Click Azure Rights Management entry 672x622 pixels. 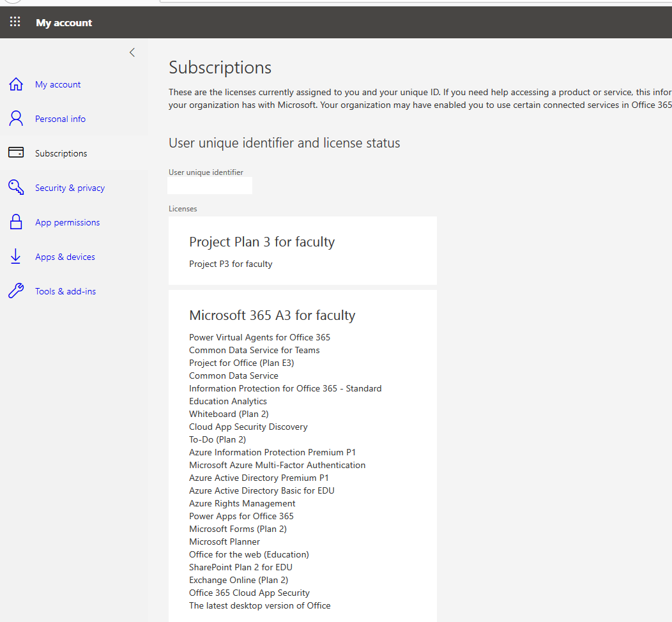tap(242, 504)
